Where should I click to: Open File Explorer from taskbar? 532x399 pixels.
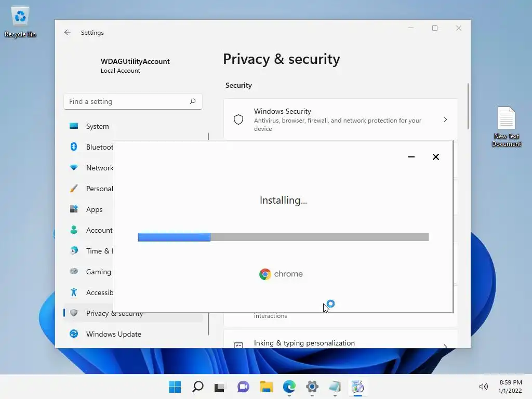point(267,387)
